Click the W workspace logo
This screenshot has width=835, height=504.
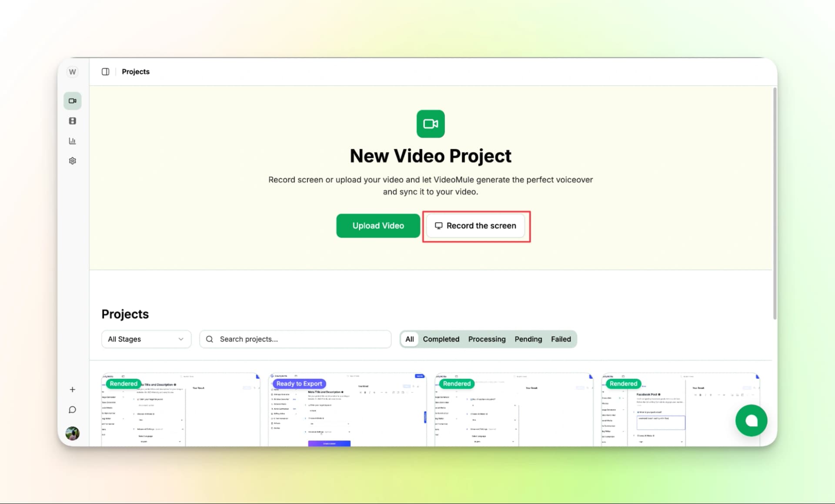click(72, 71)
